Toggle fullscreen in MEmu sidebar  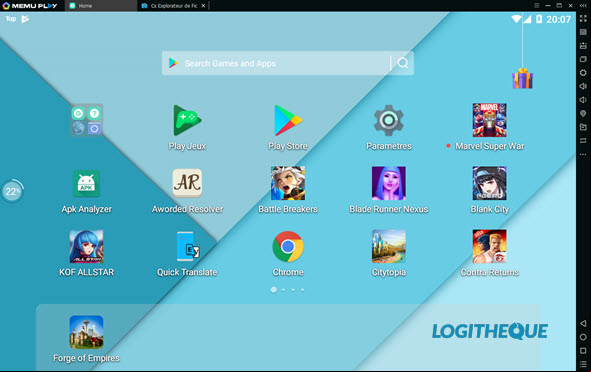pyautogui.click(x=583, y=19)
